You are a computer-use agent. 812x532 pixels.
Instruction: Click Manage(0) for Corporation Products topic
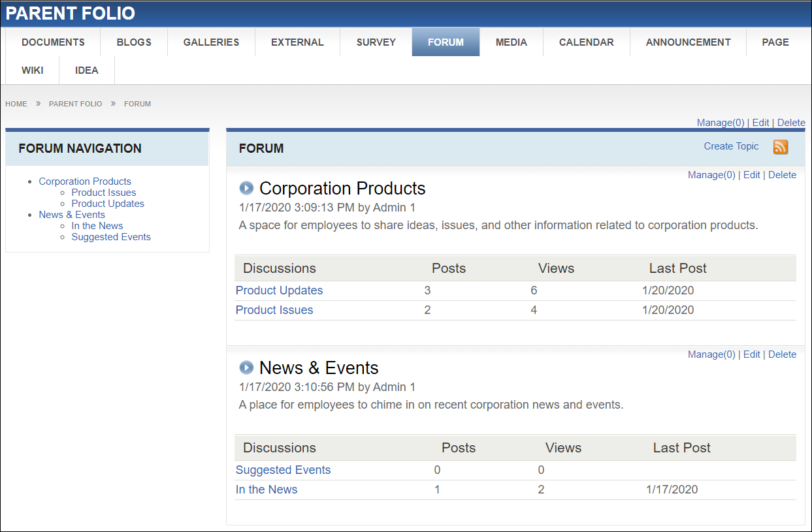click(x=711, y=175)
